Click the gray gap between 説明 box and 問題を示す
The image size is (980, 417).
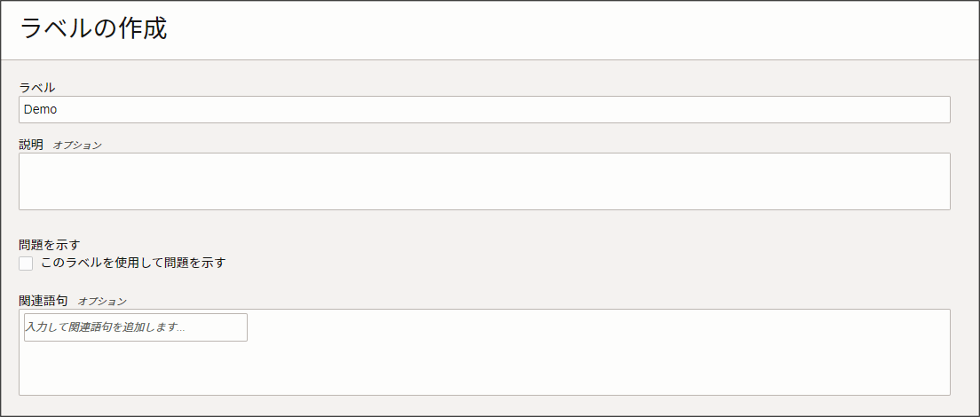click(x=484, y=224)
